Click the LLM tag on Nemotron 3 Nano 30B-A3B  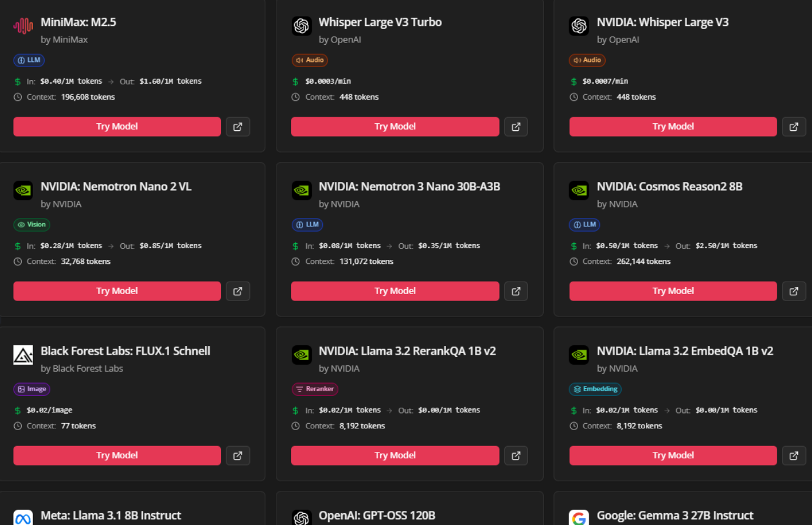pyautogui.click(x=308, y=224)
